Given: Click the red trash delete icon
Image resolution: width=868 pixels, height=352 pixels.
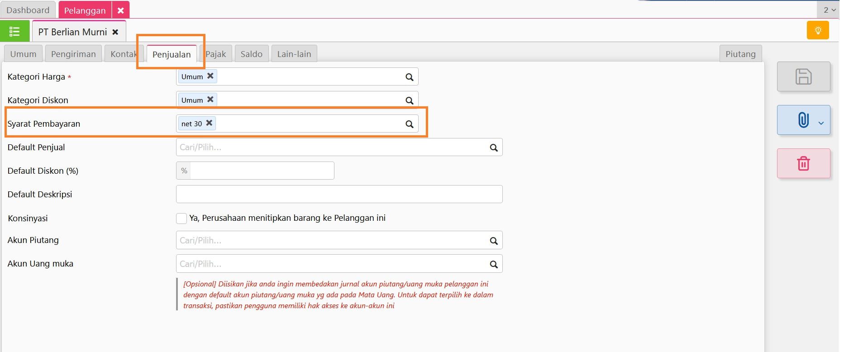Looking at the screenshot, I should tap(803, 163).
